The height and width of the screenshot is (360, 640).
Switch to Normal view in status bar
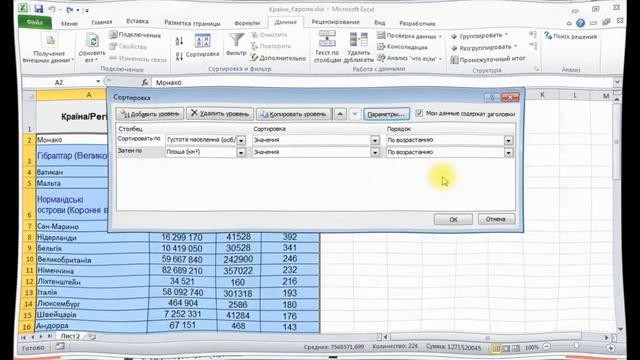pyautogui.click(x=496, y=348)
